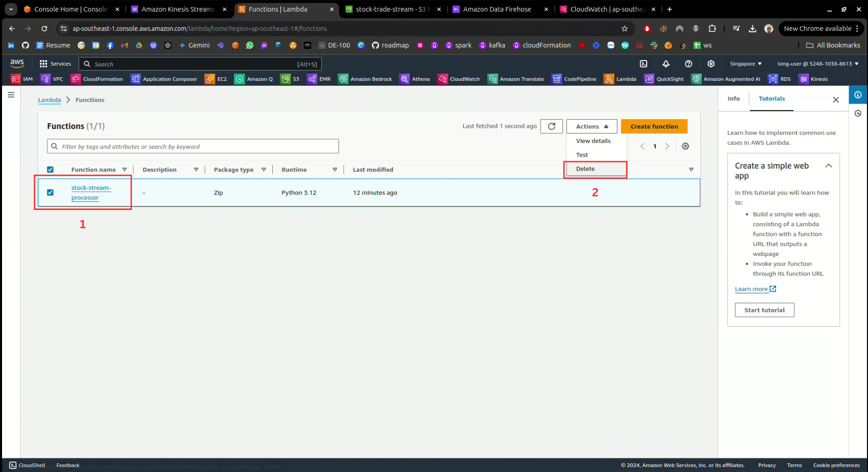Uncheck the stock-stream-processor row checkbox
The width and height of the screenshot is (868, 472).
pos(50,192)
